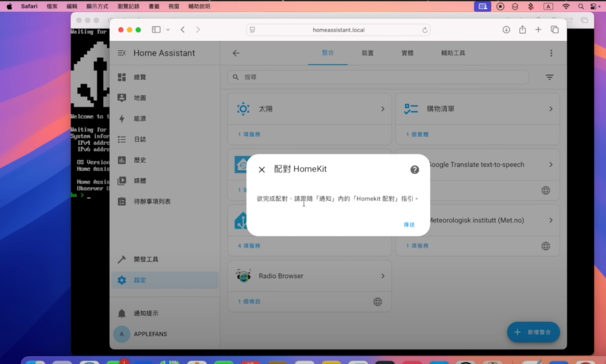Click the 新增整合 add integration button

tap(534, 333)
